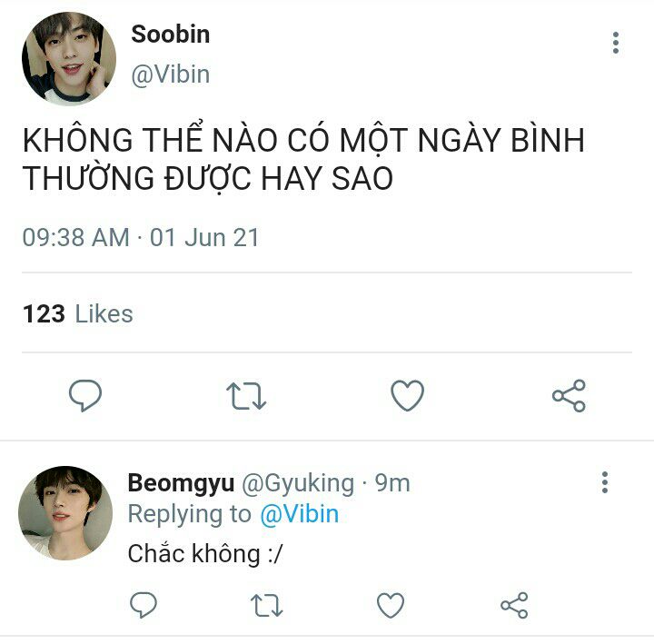
Task: Open Beomgyu's profile avatar
Action: 65,512
